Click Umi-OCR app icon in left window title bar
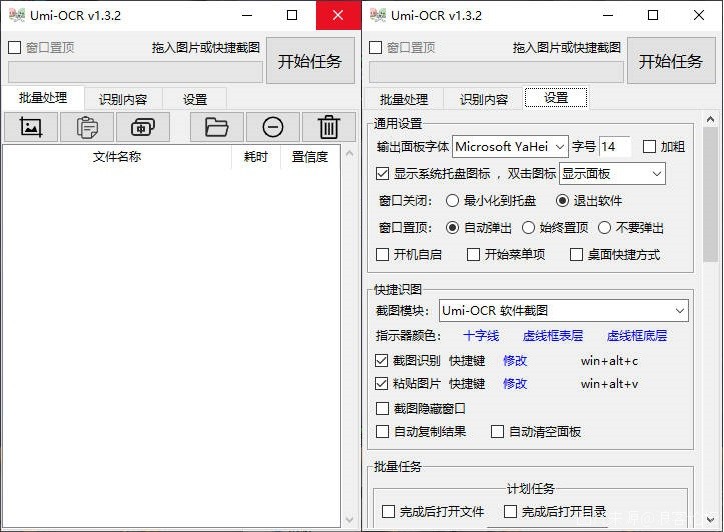This screenshot has height=532, width=724. (x=17, y=15)
